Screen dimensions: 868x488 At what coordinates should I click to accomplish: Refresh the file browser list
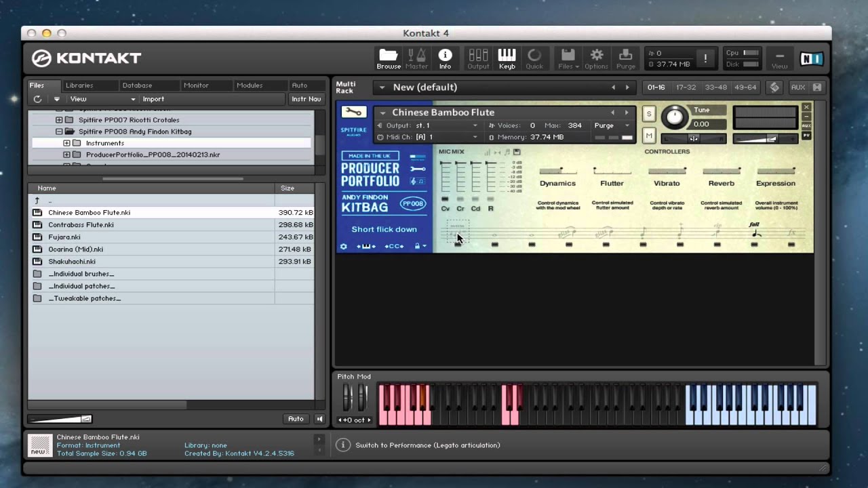(x=38, y=99)
